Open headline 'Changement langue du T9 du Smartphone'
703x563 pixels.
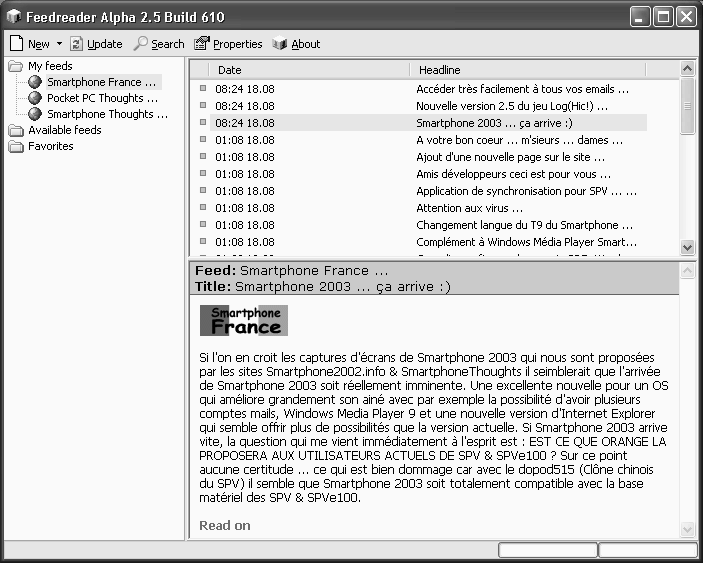(x=525, y=225)
